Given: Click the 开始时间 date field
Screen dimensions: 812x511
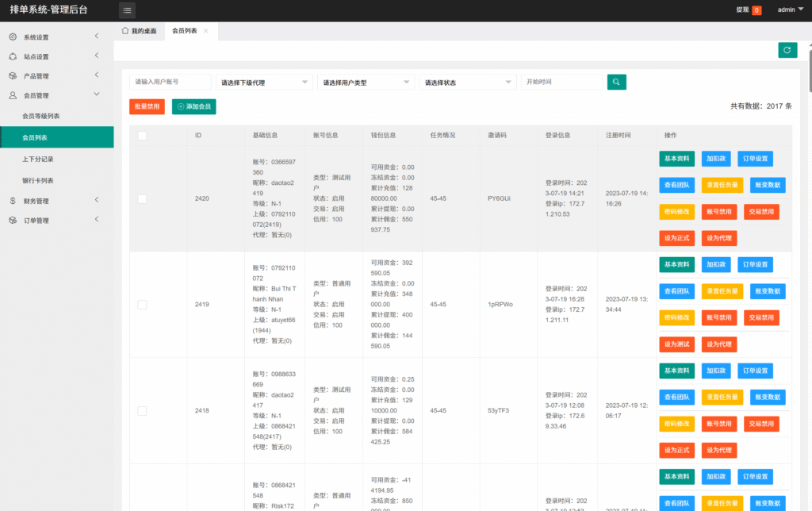Looking at the screenshot, I should tap(562, 82).
